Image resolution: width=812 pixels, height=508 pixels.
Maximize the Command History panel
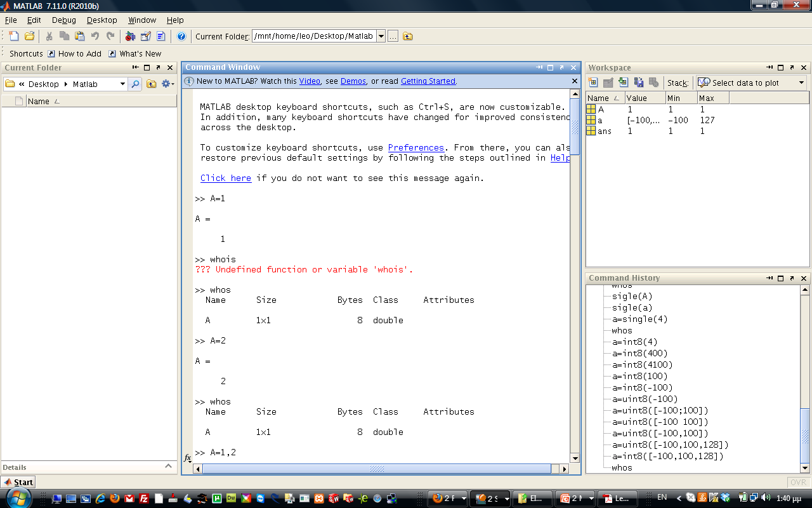point(781,278)
